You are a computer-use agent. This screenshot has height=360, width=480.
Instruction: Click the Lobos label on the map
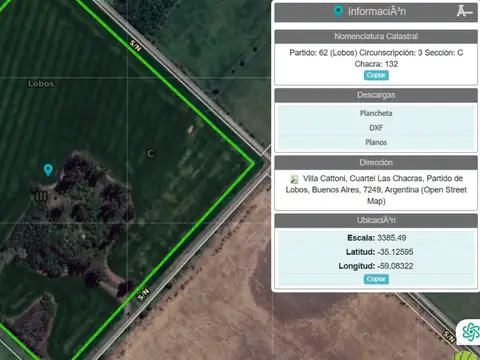click(x=41, y=83)
